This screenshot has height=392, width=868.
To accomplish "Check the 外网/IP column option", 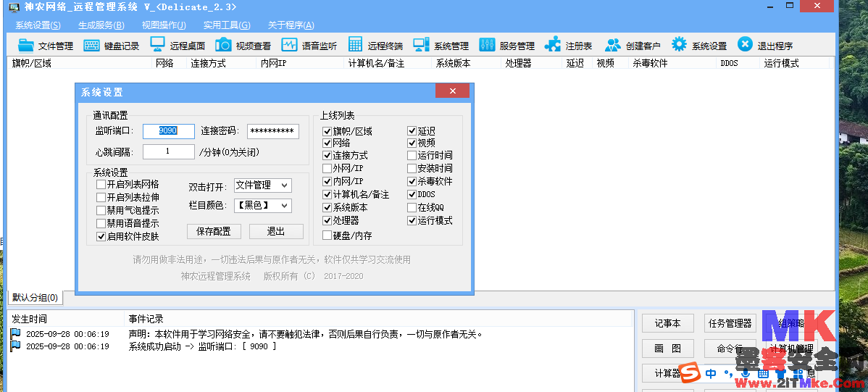I will (x=327, y=169).
